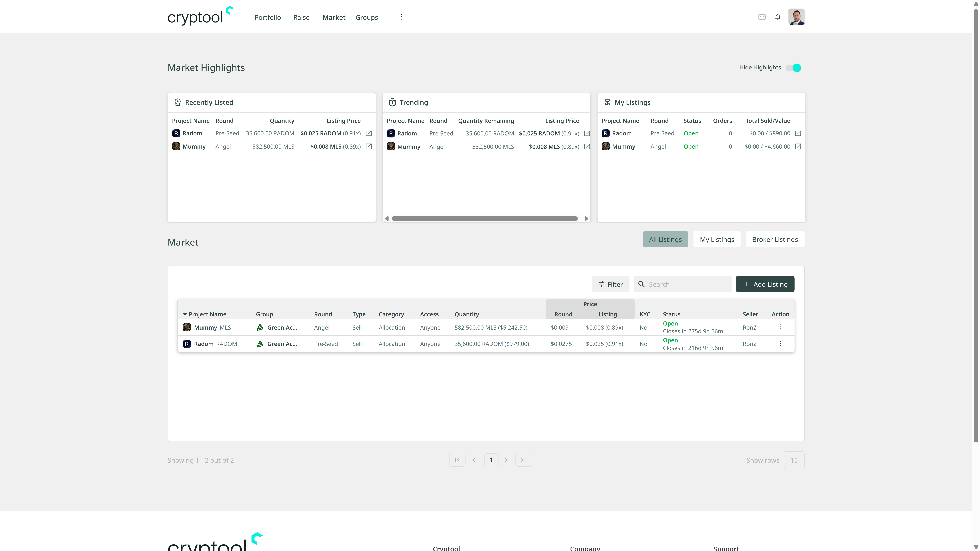Open Mummy external link in Recently Listed
The width and height of the screenshot is (980, 551).
click(x=369, y=146)
